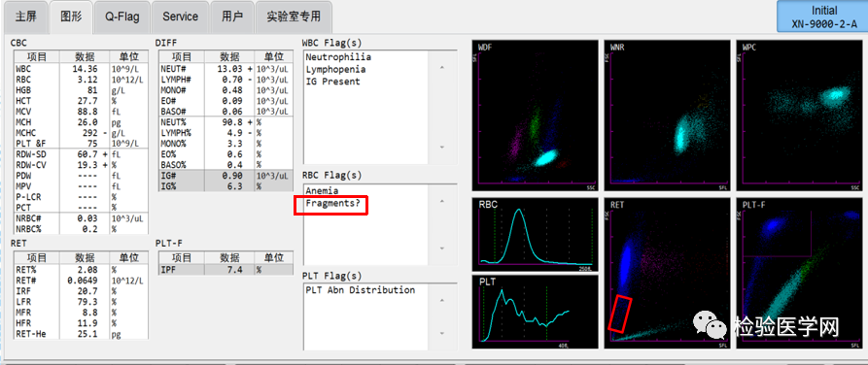Open the WNR scattergram thumbnail
Image resolution: width=868 pixels, height=365 pixels.
(667, 115)
